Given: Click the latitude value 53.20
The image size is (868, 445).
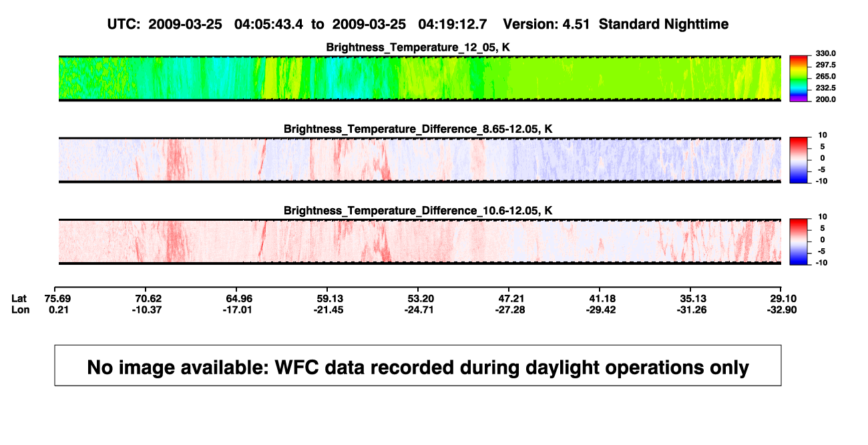Looking at the screenshot, I should (419, 298).
